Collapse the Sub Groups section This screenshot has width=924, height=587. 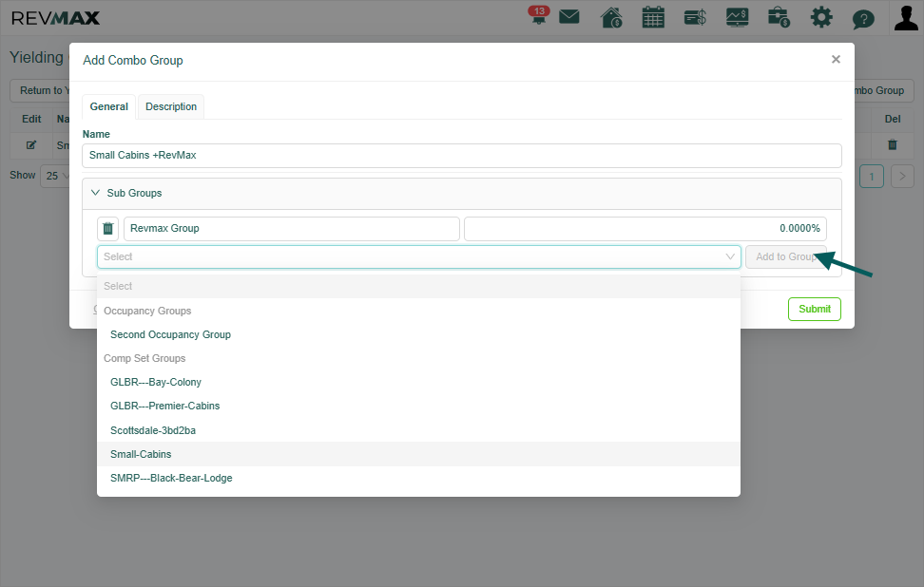(x=95, y=193)
